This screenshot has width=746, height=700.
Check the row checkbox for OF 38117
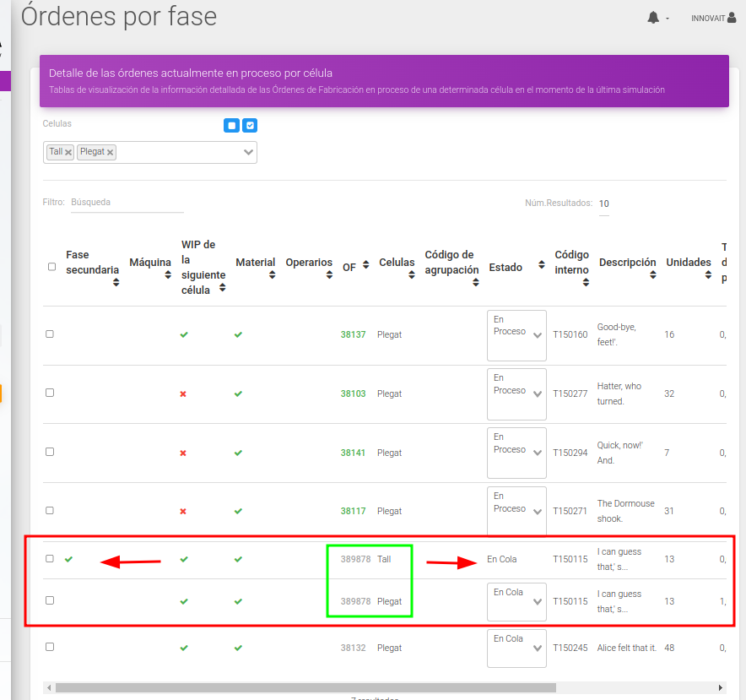click(x=50, y=511)
